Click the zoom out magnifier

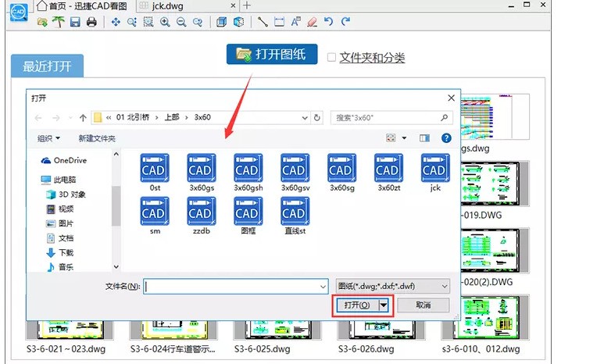[x=181, y=22]
